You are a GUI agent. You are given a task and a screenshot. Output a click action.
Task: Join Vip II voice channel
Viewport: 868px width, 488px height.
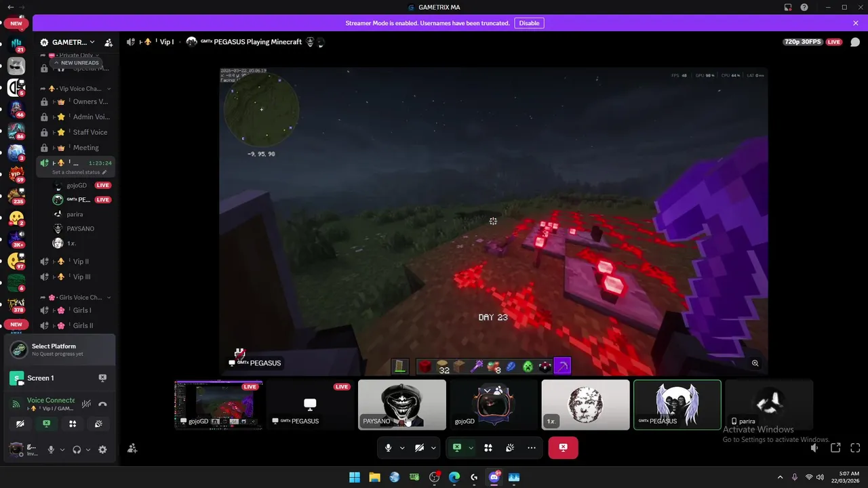click(x=76, y=262)
